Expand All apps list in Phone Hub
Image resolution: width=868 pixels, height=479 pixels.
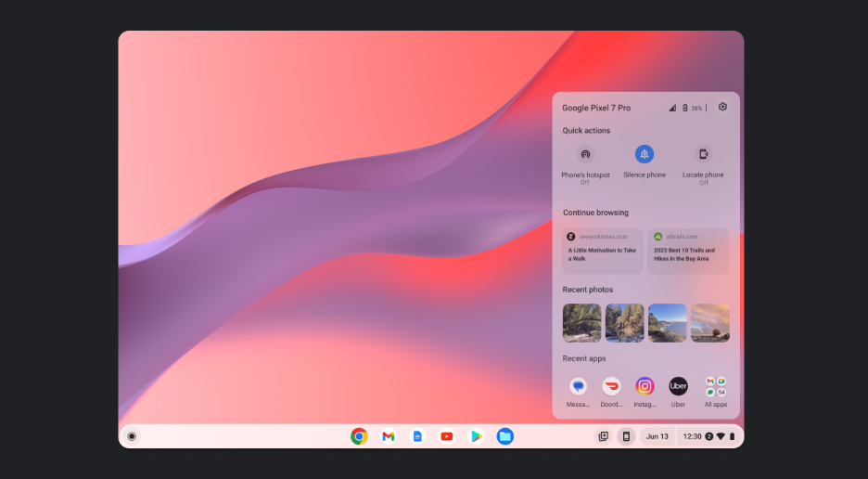[x=715, y=386]
